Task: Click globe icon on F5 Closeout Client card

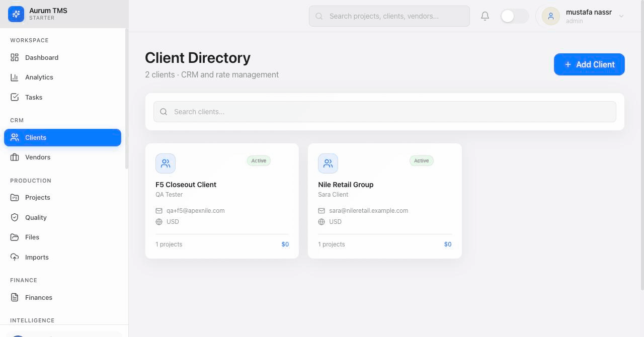Action: click(159, 222)
